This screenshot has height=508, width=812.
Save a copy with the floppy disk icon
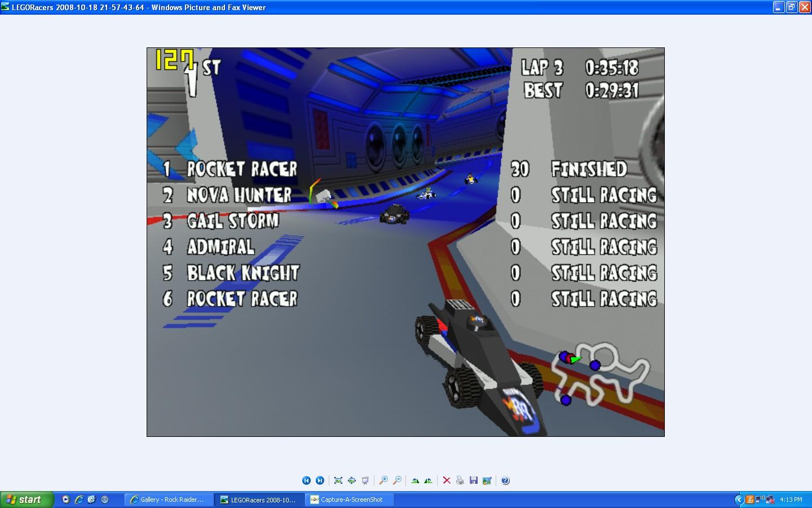pos(474,480)
